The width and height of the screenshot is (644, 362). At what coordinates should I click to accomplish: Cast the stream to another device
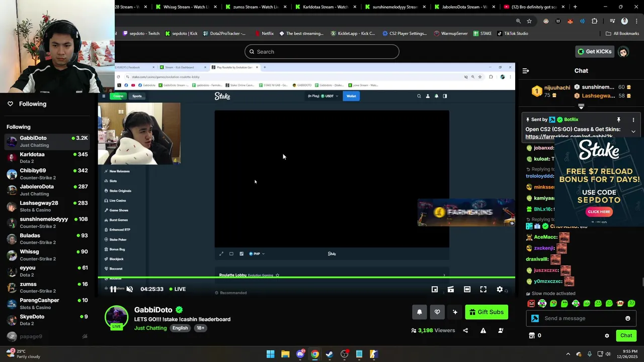pos(451,289)
